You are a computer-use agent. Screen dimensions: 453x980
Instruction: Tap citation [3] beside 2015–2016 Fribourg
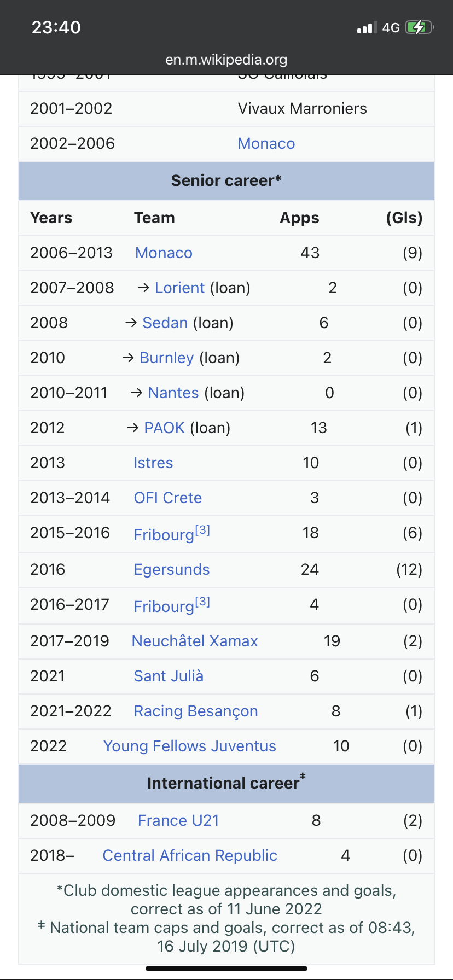tap(202, 530)
